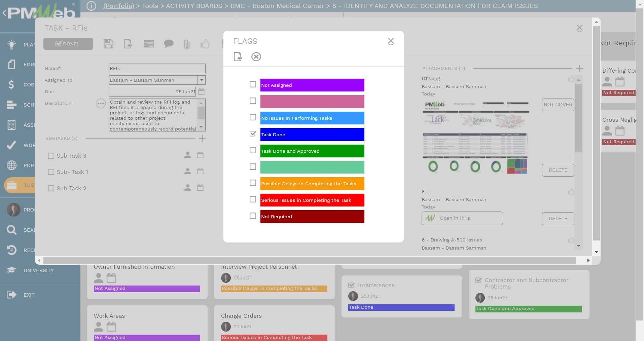This screenshot has width=644, height=341.
Task: Open the Tools briefcase sidebar icon
Action: pos(11,185)
